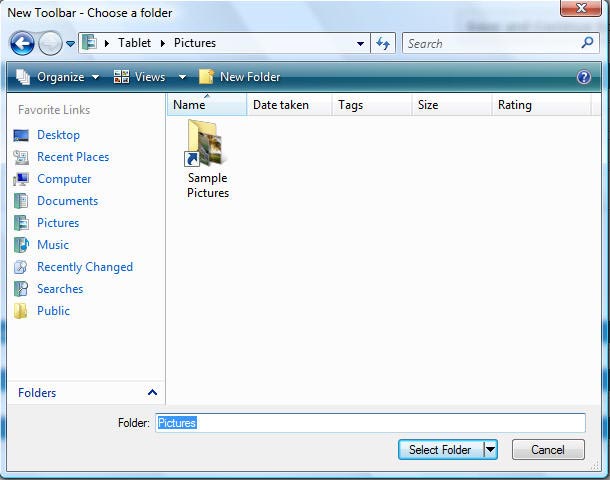This screenshot has height=480, width=610.
Task: Click the Views grid icon
Action: (x=121, y=77)
